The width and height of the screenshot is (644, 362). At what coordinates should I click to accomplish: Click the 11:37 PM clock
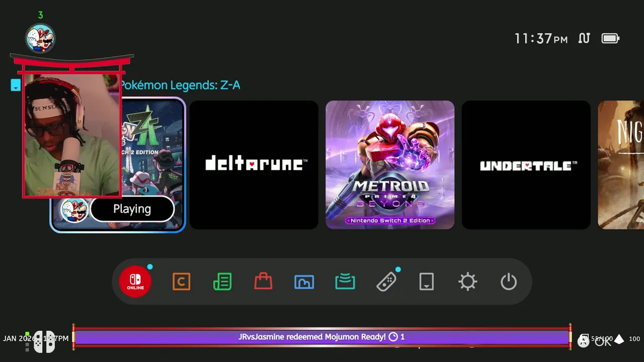(x=541, y=39)
